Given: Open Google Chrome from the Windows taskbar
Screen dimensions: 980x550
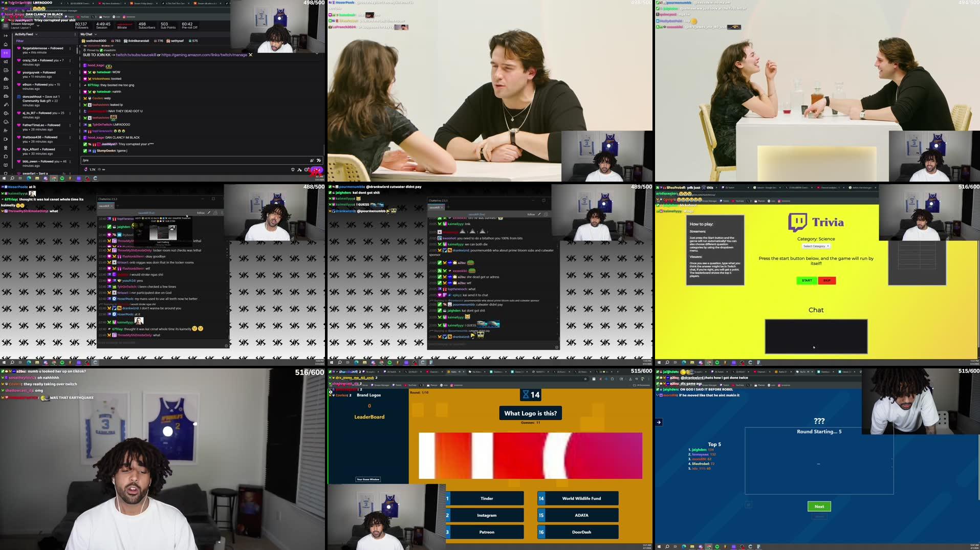Looking at the screenshot, I should click(x=54, y=179).
